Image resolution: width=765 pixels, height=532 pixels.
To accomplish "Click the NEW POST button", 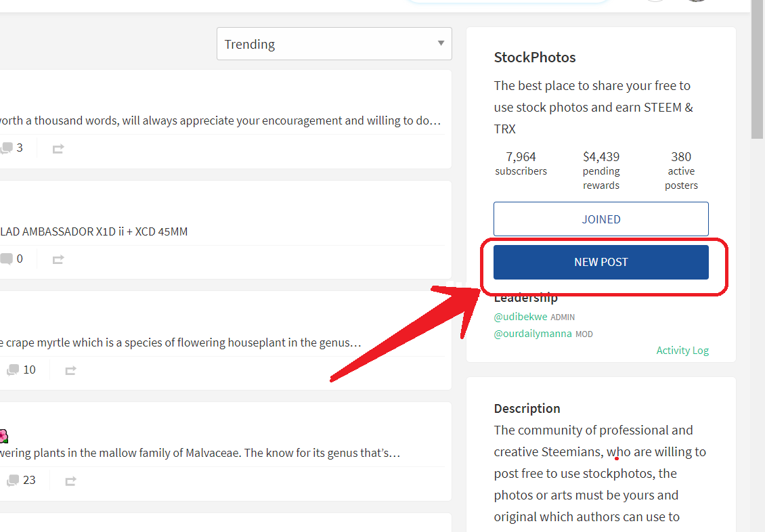I will [x=601, y=263].
